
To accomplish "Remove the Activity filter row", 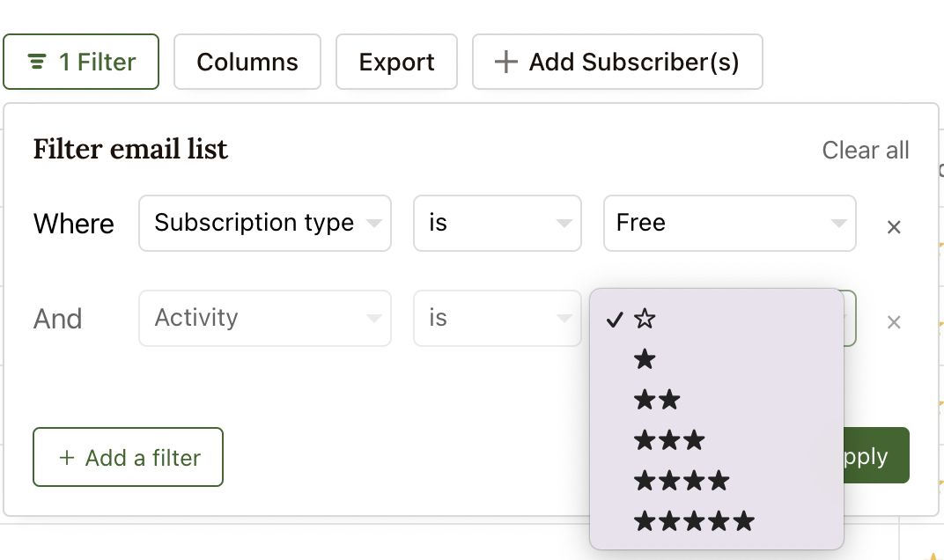I will point(894,322).
